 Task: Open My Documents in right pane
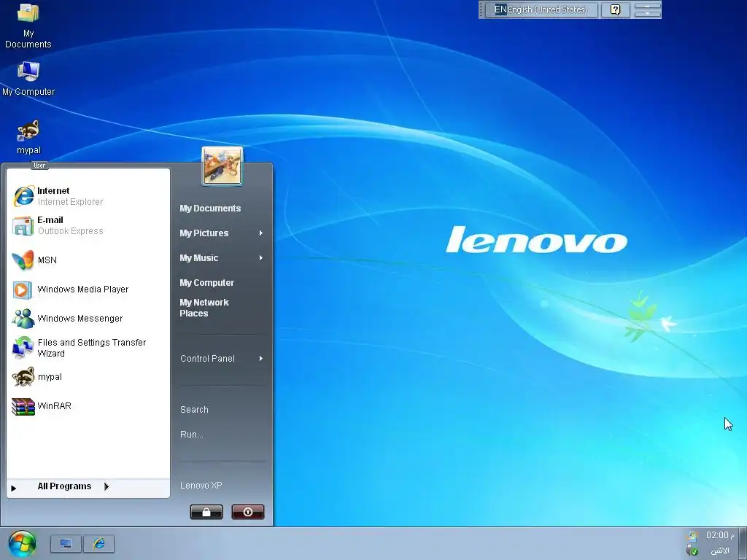coord(210,209)
